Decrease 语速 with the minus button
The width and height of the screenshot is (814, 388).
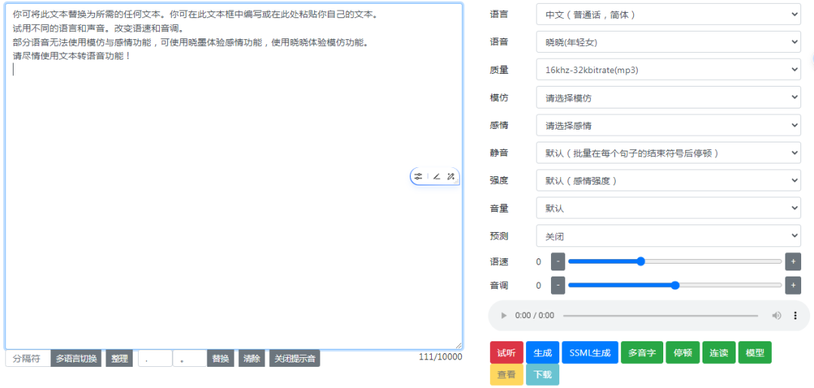(558, 262)
